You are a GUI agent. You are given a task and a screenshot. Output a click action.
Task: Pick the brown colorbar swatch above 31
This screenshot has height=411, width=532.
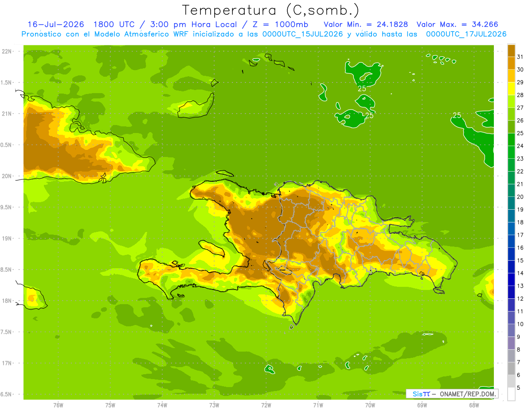[x=511, y=51]
